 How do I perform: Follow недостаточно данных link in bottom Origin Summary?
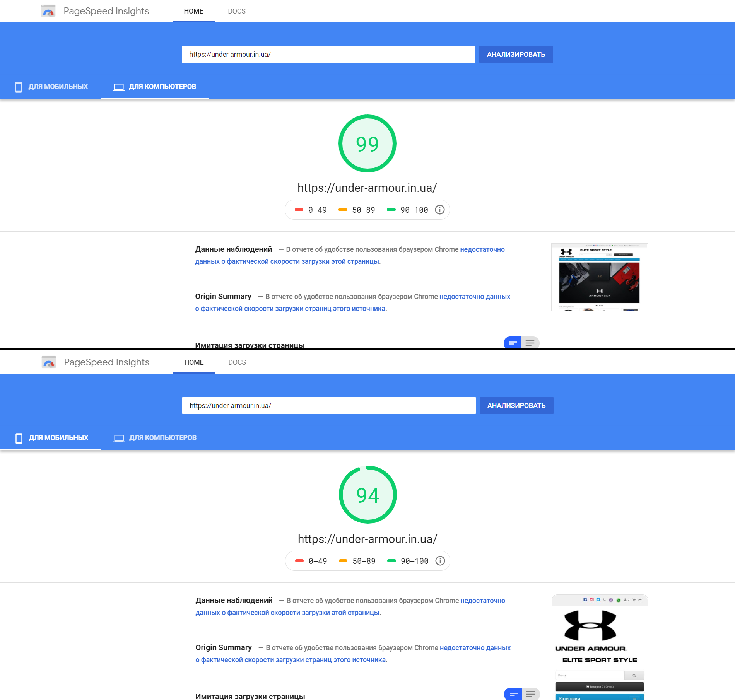click(353, 654)
